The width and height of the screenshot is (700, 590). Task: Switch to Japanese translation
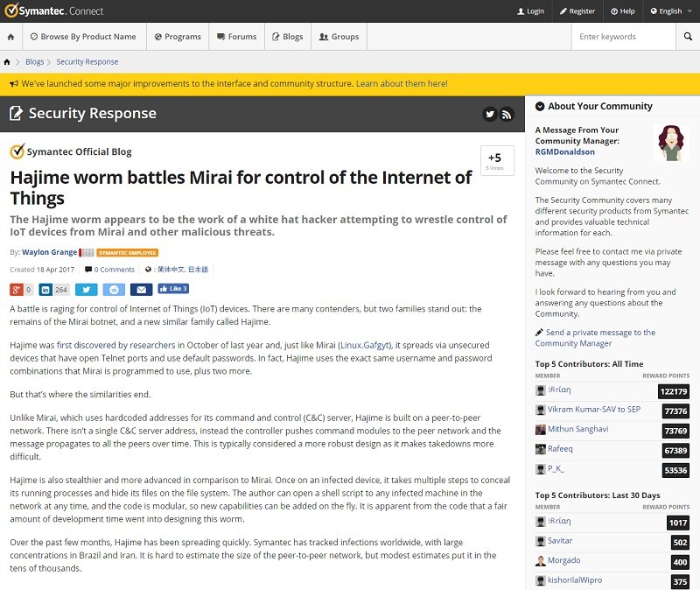pos(198,270)
